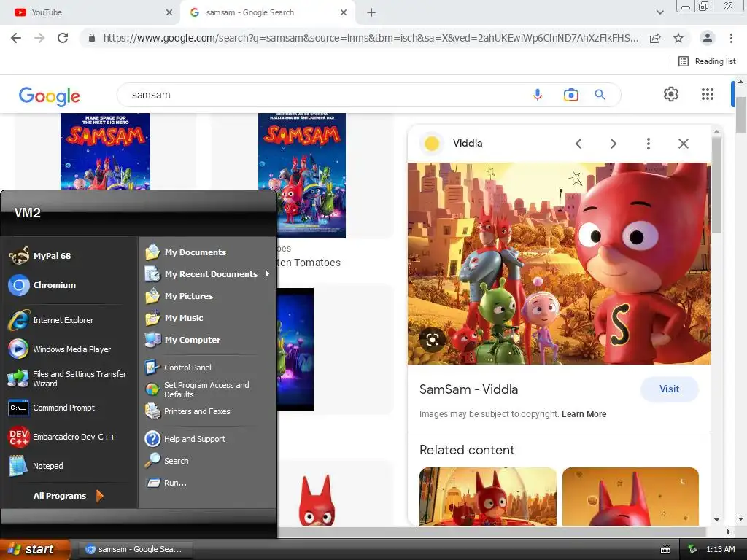Open Printers and Faxes
The height and width of the screenshot is (560, 747).
[187, 411]
